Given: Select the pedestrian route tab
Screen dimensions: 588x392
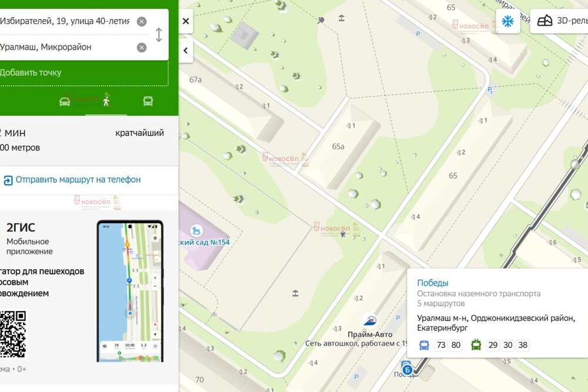Looking at the screenshot, I should coord(106,101).
